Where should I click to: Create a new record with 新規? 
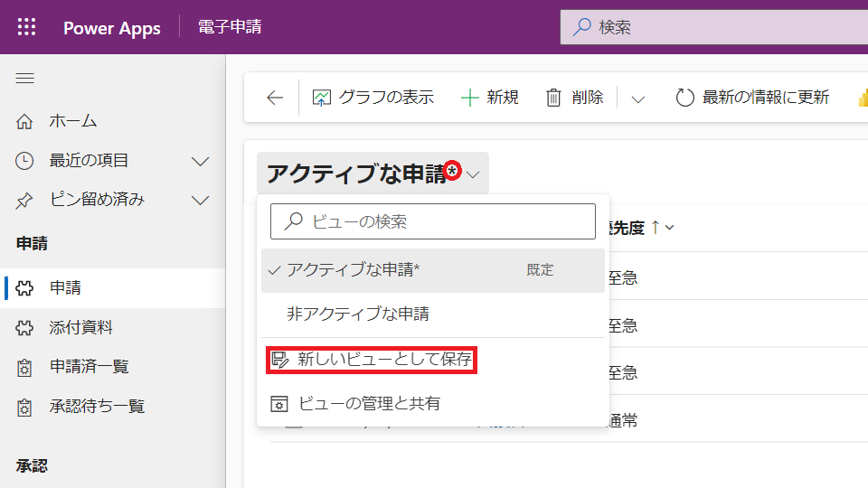(490, 98)
